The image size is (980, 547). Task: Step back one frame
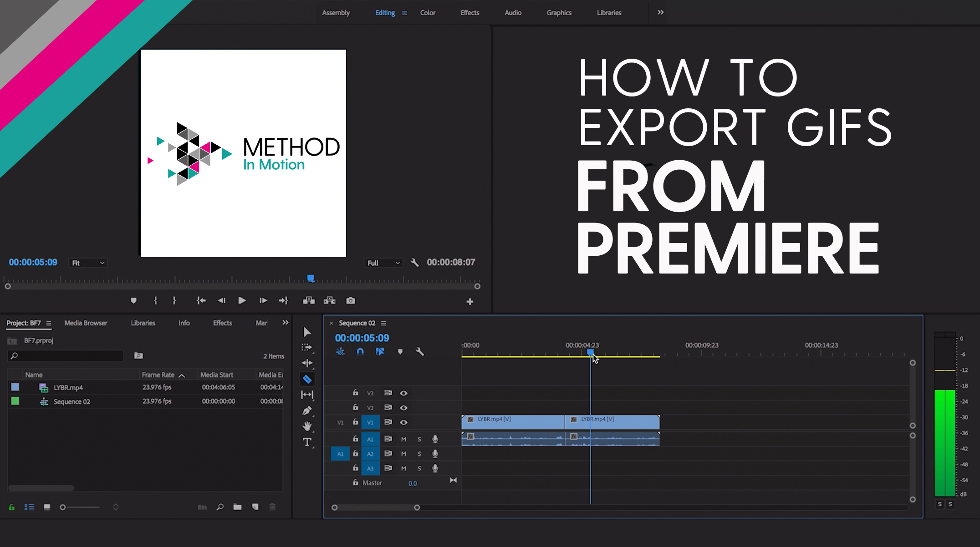point(222,301)
